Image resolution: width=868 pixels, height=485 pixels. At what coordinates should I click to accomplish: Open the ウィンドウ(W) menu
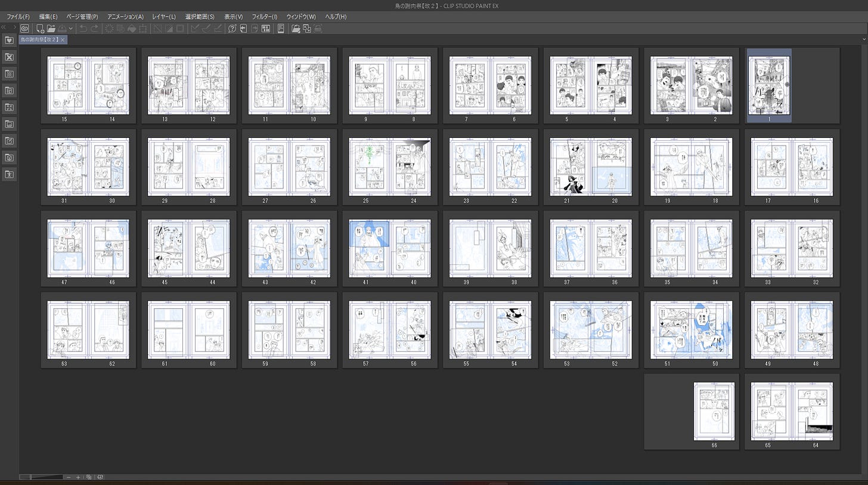[x=301, y=17]
